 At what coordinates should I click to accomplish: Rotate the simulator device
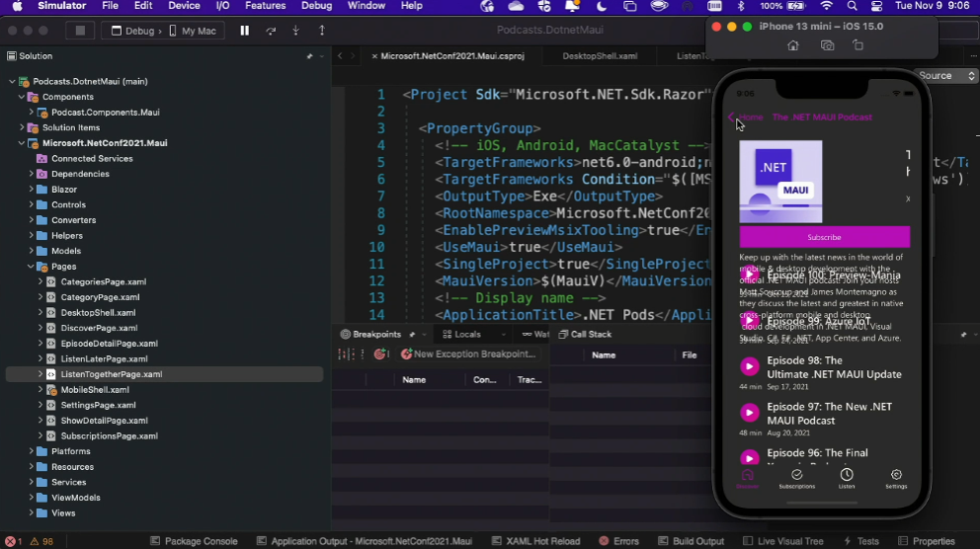coord(857,45)
